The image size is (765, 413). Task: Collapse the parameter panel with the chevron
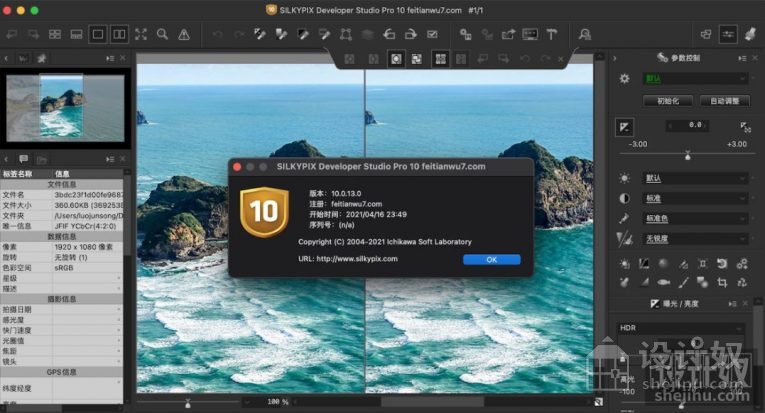point(615,58)
